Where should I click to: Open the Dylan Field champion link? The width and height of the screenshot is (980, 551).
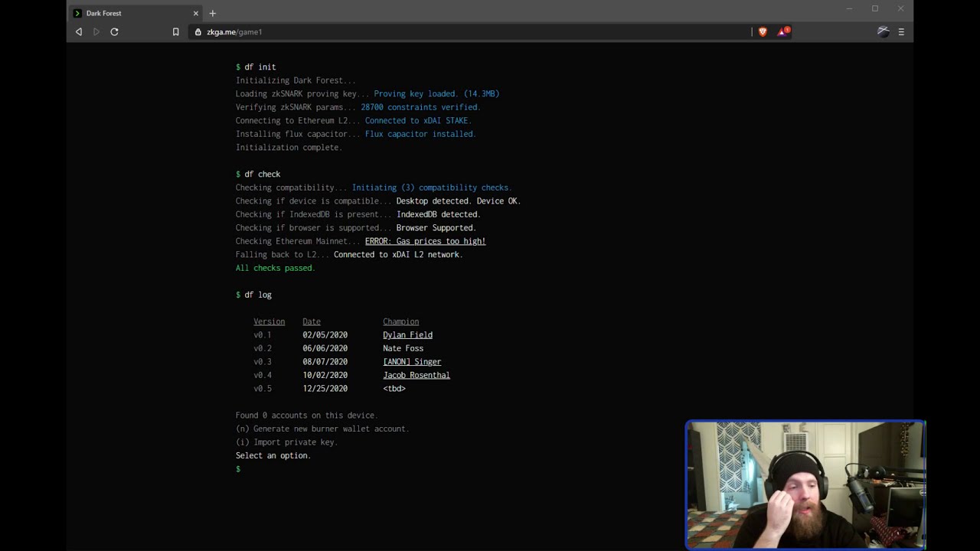pyautogui.click(x=407, y=335)
